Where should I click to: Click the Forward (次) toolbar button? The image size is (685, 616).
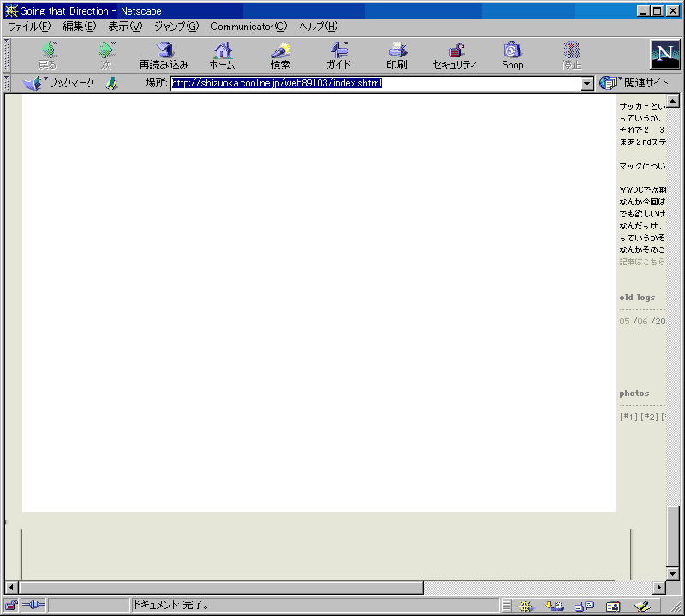[x=106, y=56]
